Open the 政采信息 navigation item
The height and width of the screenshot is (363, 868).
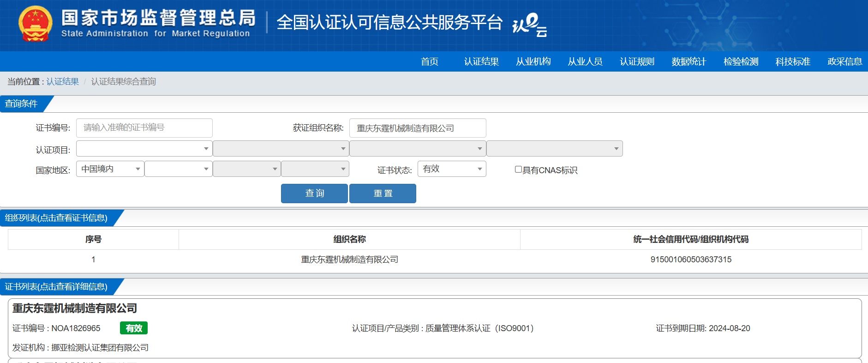(845, 61)
